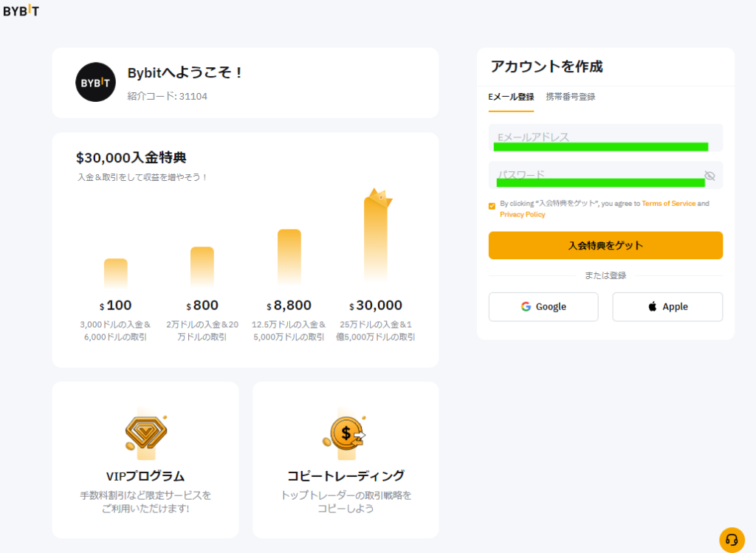Open the Privacy Policy link
The height and width of the screenshot is (553, 756).
tap(522, 214)
